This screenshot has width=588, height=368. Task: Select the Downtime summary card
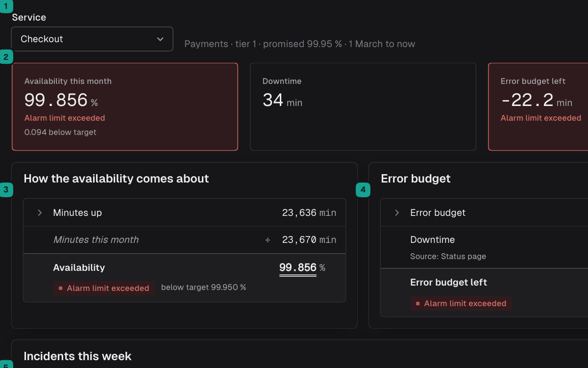click(363, 106)
